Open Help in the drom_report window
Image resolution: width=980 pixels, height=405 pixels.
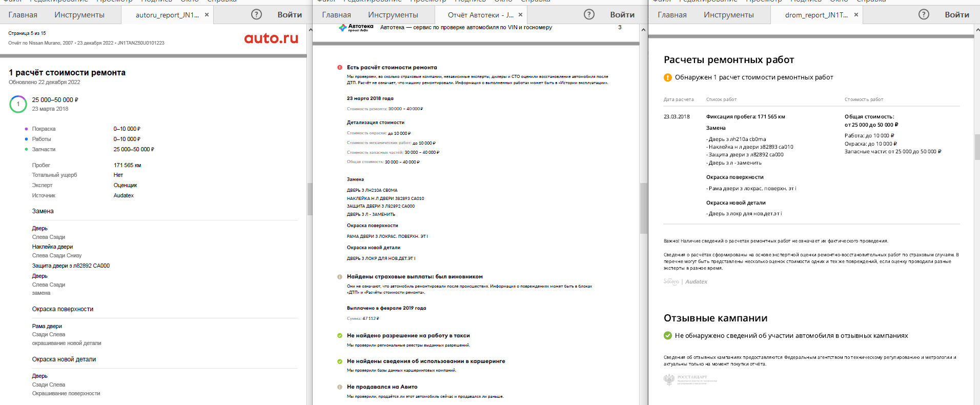(924, 14)
